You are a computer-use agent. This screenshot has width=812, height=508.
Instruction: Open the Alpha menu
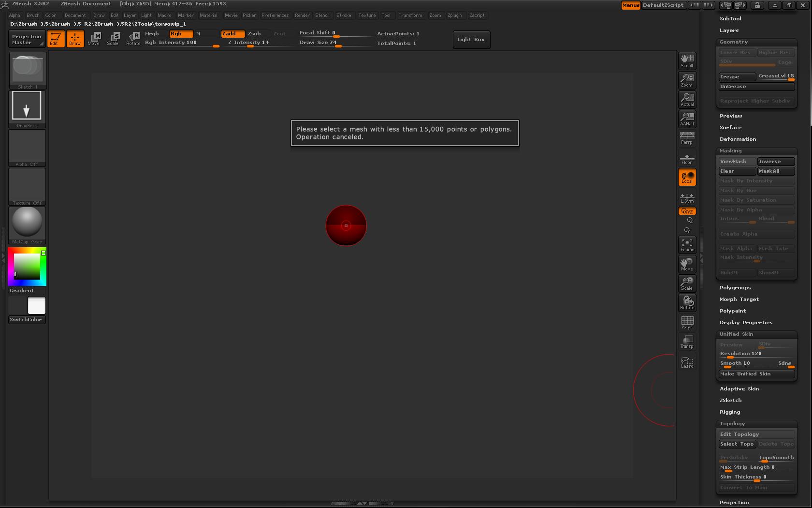click(14, 15)
